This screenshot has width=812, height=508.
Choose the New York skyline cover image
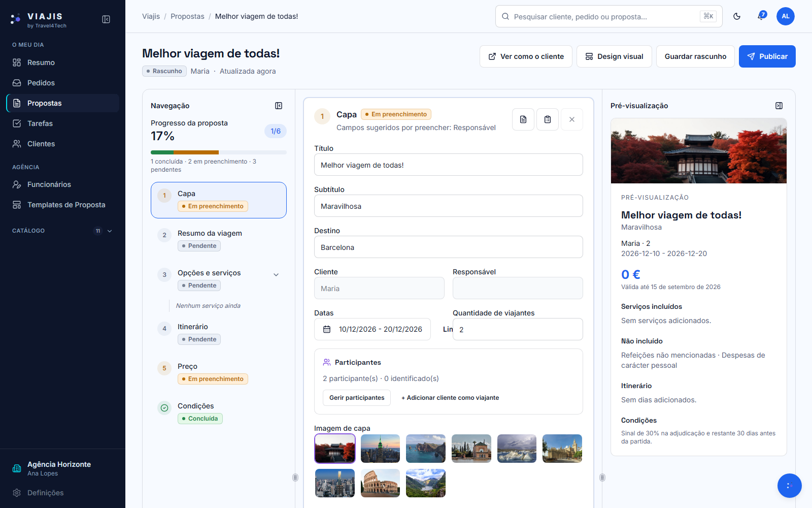pyautogui.click(x=380, y=449)
